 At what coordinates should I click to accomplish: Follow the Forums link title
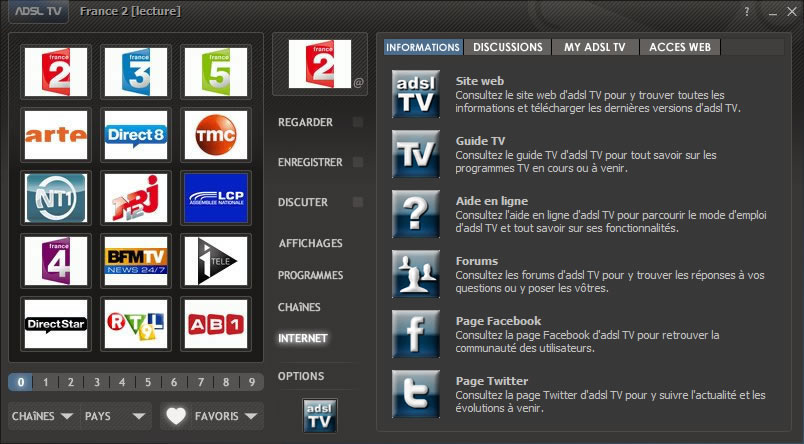tap(477, 261)
